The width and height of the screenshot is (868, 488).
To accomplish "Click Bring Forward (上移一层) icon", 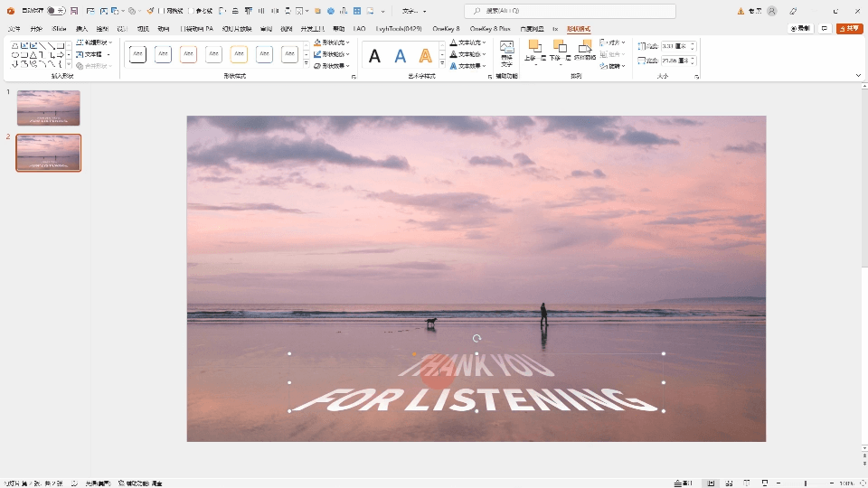I will coord(534,45).
